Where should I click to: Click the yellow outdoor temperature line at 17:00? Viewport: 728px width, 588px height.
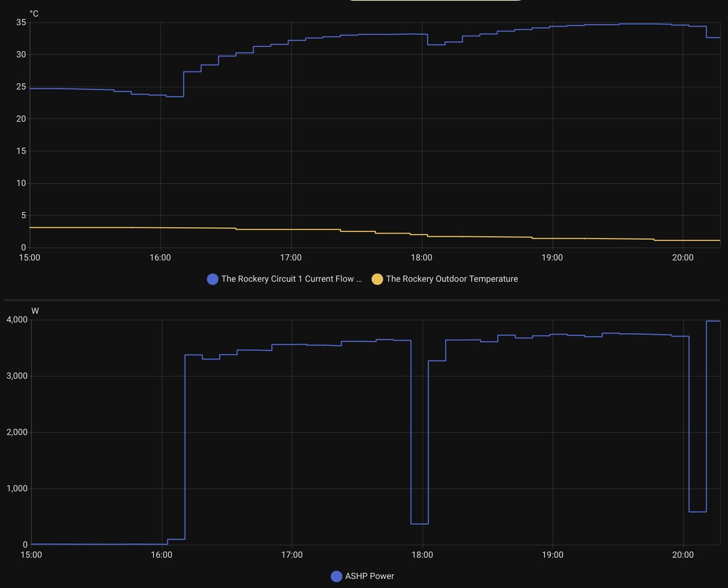tap(291, 229)
